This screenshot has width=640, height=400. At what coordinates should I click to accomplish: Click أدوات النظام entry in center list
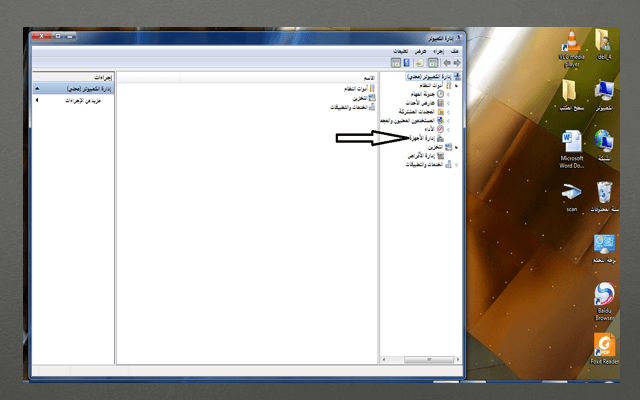click(359, 89)
